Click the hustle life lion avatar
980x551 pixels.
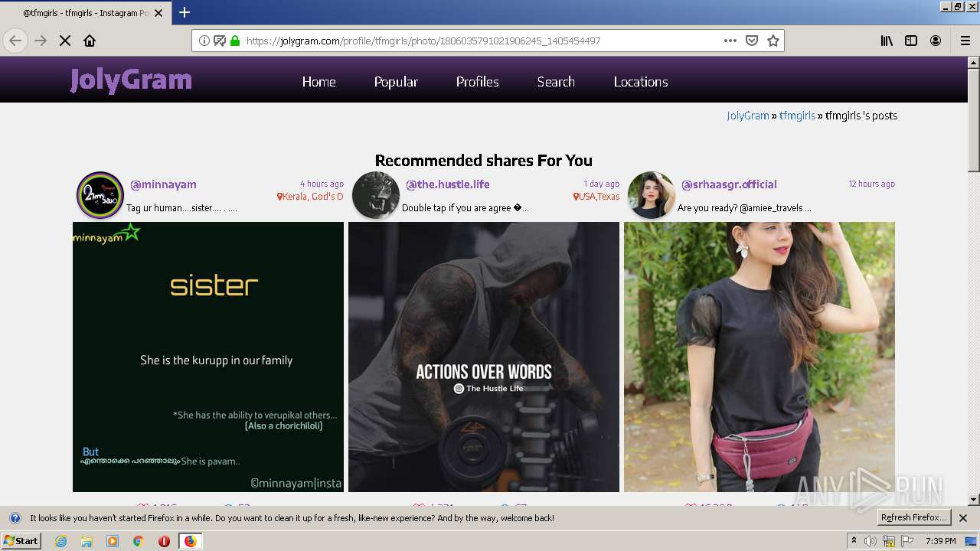point(376,195)
